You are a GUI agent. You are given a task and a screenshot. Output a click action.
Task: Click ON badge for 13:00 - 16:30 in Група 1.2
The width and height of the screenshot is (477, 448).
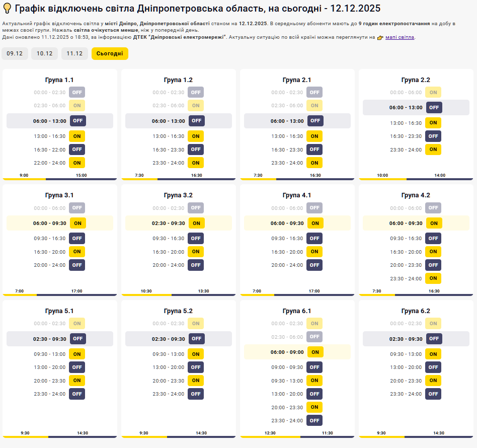pos(196,136)
